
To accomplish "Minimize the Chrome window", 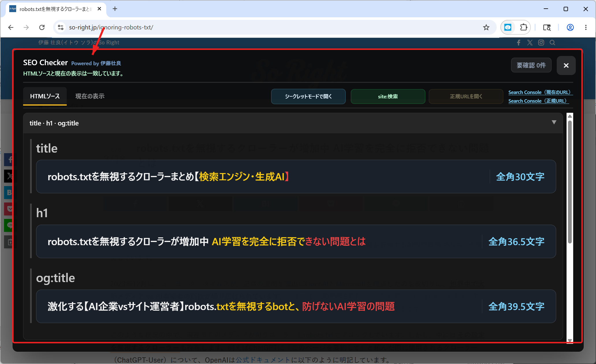I will (x=546, y=9).
